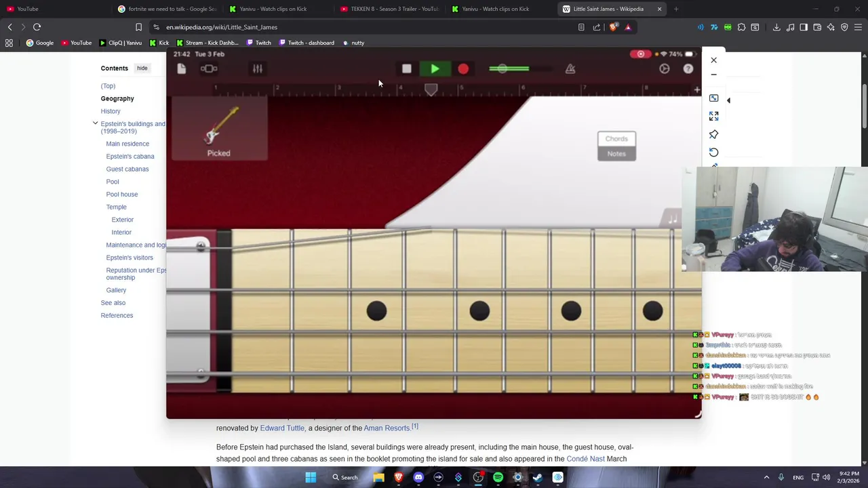Open Discord from the taskbar
Viewport: 868px width, 488px height.
(x=418, y=478)
